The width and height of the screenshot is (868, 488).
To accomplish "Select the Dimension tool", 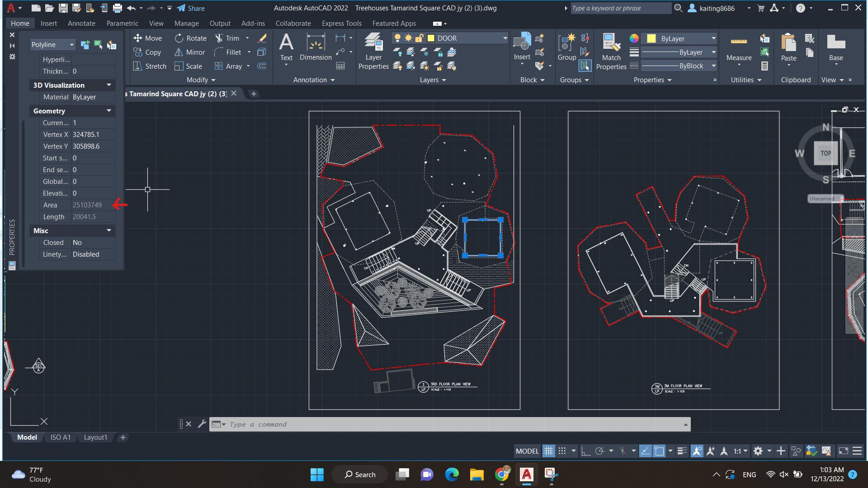I will pyautogui.click(x=316, y=47).
